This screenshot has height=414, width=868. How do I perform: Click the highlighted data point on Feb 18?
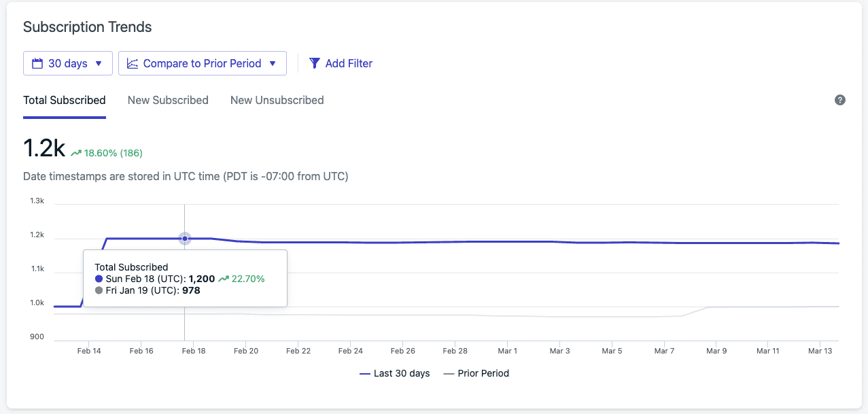[184, 239]
